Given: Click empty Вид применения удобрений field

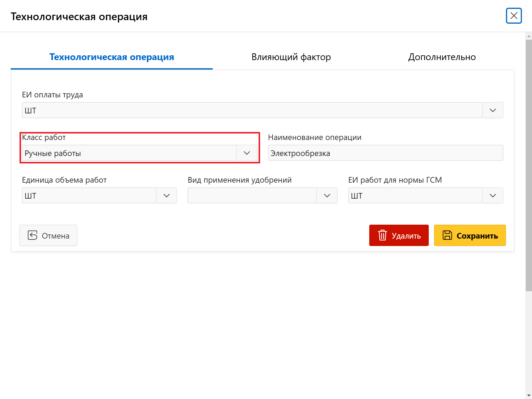Looking at the screenshot, I should pyautogui.click(x=252, y=196).
